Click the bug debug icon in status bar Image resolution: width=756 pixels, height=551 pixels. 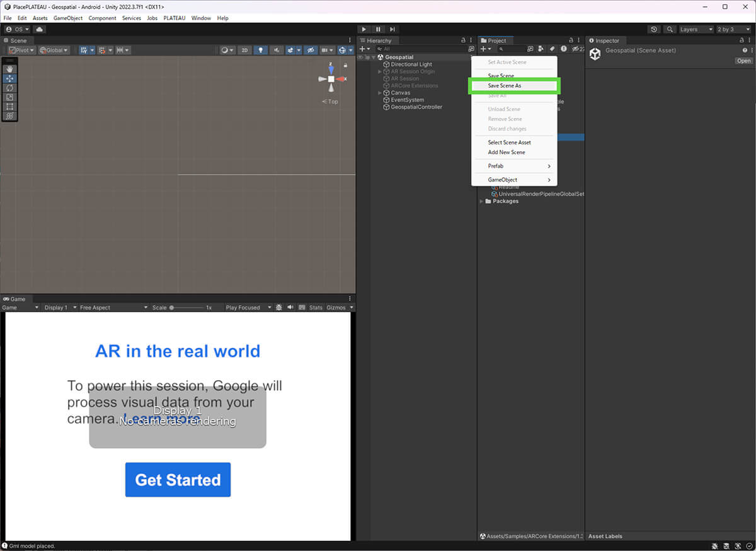[x=716, y=546]
